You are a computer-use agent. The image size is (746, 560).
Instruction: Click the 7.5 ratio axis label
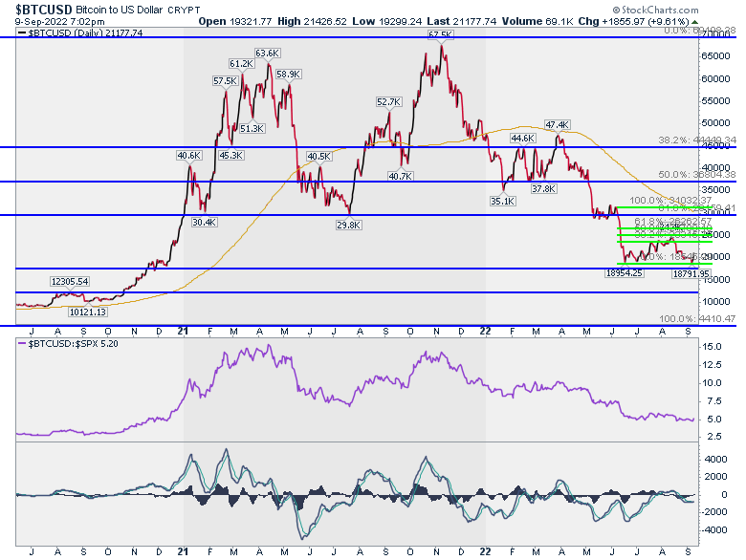point(714,401)
